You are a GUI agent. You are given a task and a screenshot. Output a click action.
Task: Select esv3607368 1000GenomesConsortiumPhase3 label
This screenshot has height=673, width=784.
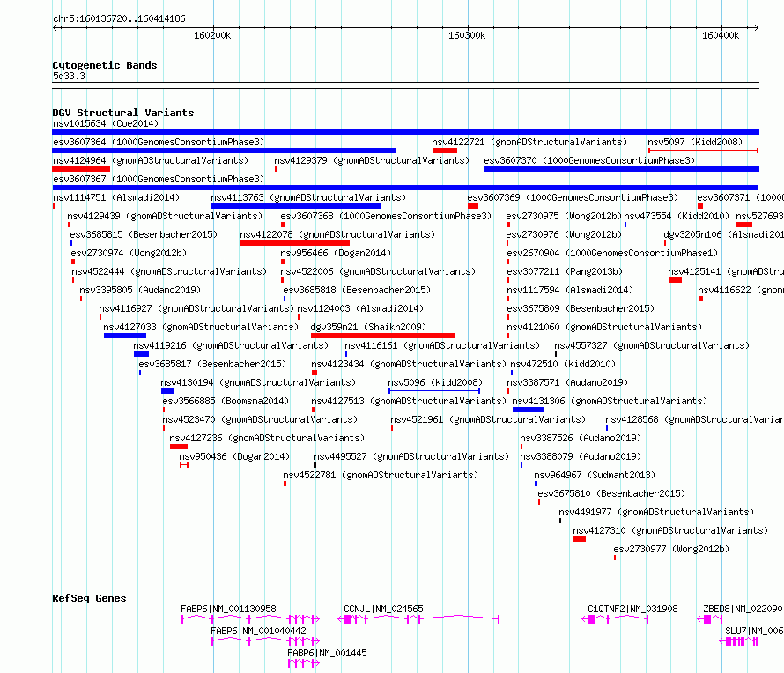[x=386, y=216]
